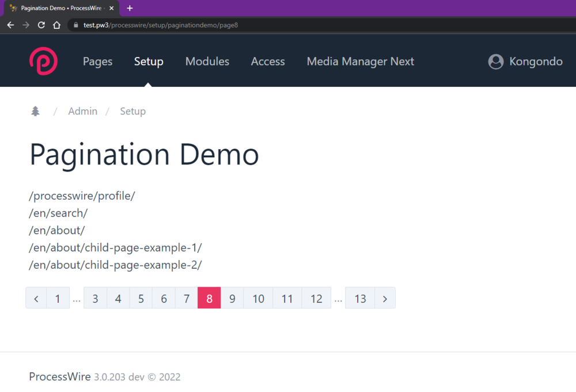Open Media Manager Next

point(360,61)
